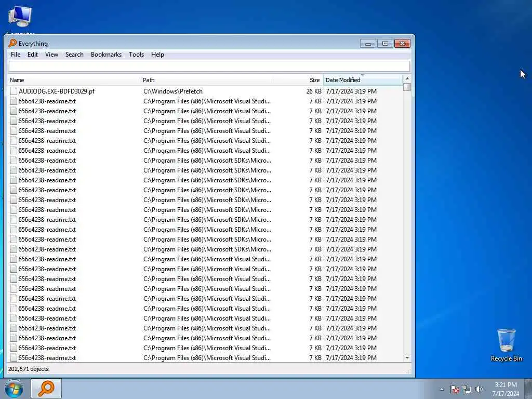Select AUDIODG.EXE-BDFD3029.pf file name
This screenshot has width=532, height=399.
point(56,91)
